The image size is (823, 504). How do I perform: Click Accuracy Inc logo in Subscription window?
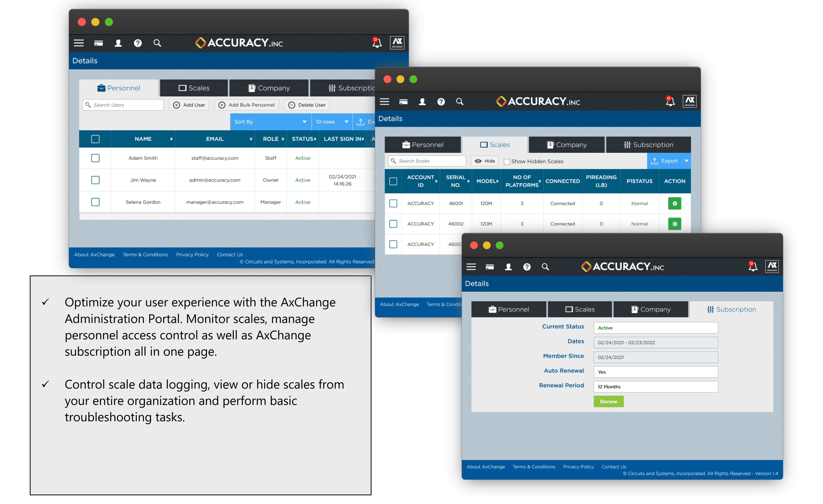622,266
